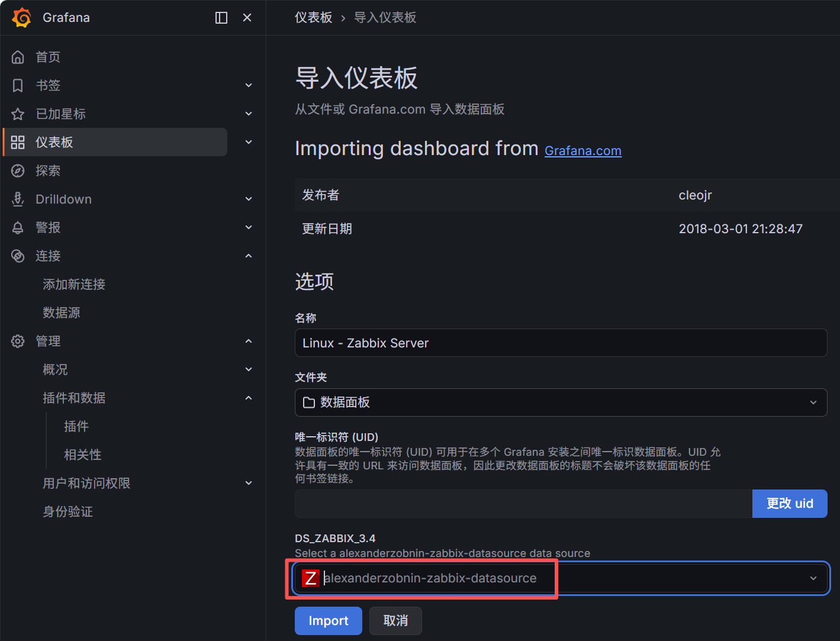Expand the 用户和访问权限 section chevron
This screenshot has width=840, height=641.
pos(249,483)
